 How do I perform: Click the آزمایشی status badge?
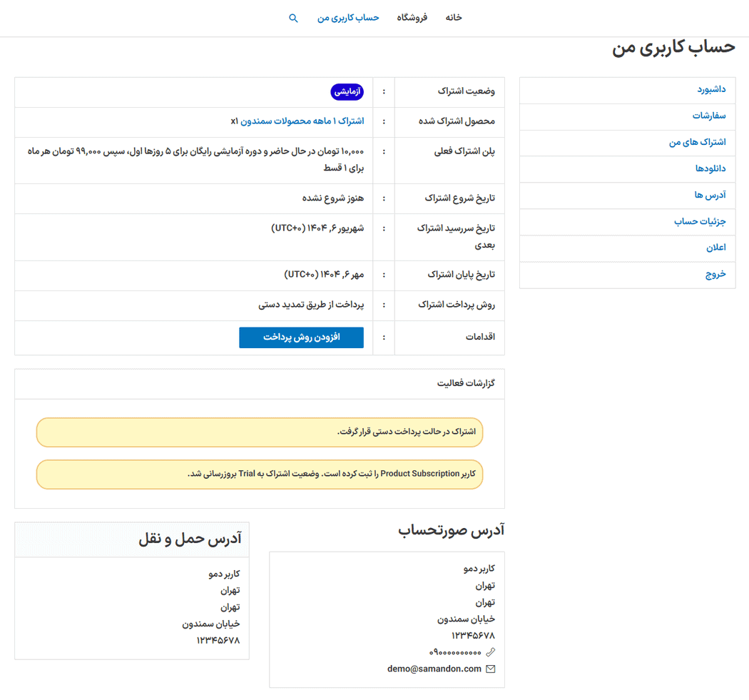coord(347,92)
